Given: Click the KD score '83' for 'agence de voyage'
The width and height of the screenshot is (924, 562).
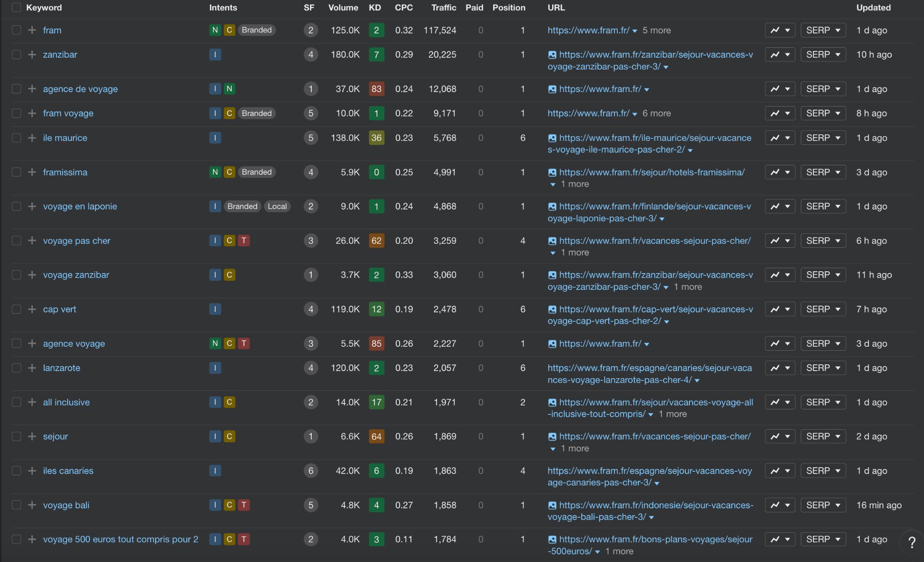Looking at the screenshot, I should point(375,88).
